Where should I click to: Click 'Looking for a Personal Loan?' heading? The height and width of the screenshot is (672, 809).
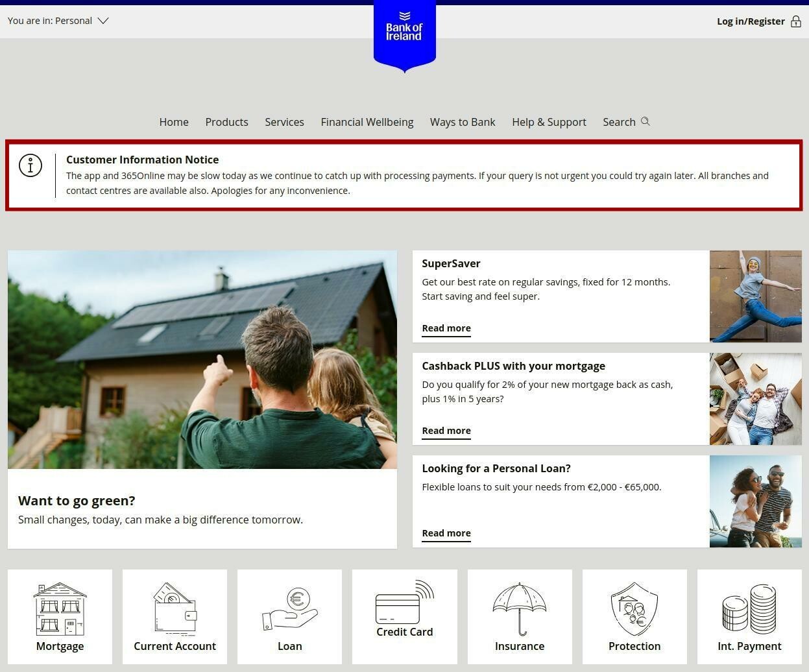(x=496, y=468)
